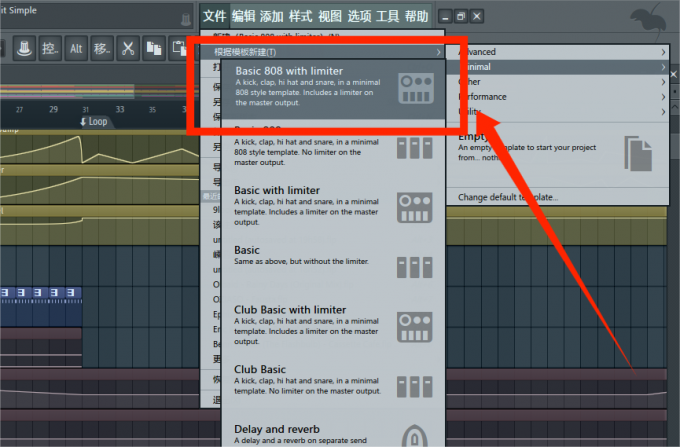680x447 pixels.
Task: Click Change default template option
Action: click(508, 197)
